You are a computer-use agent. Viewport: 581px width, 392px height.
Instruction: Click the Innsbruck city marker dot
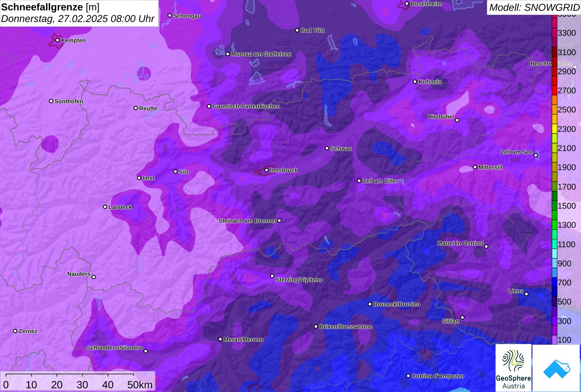pos(266,170)
